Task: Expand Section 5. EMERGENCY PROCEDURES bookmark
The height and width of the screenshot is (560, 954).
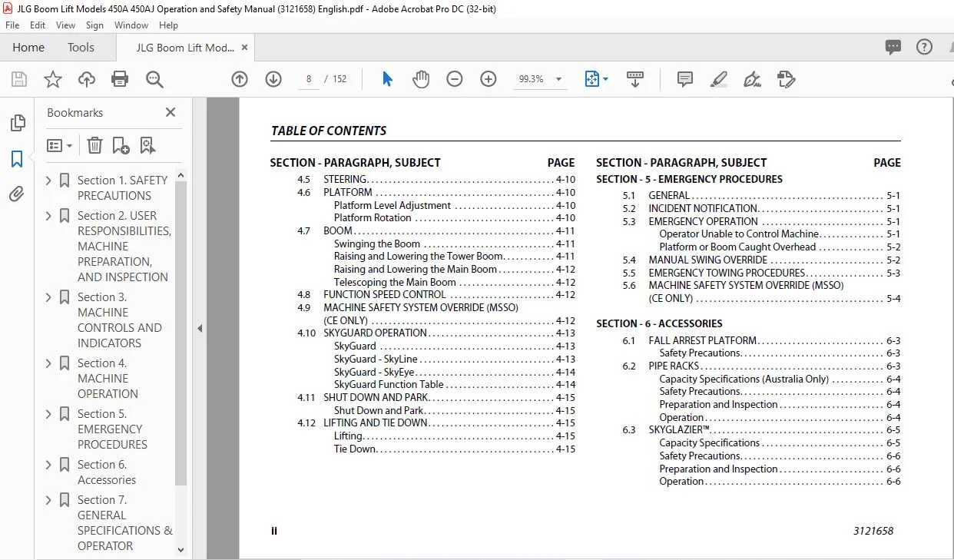Action: click(49, 414)
